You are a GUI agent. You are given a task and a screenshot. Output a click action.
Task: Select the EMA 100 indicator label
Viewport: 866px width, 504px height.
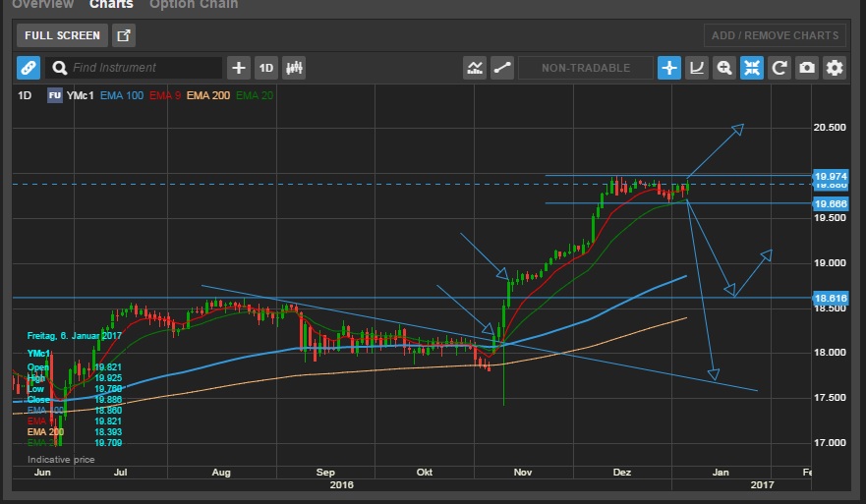click(122, 95)
